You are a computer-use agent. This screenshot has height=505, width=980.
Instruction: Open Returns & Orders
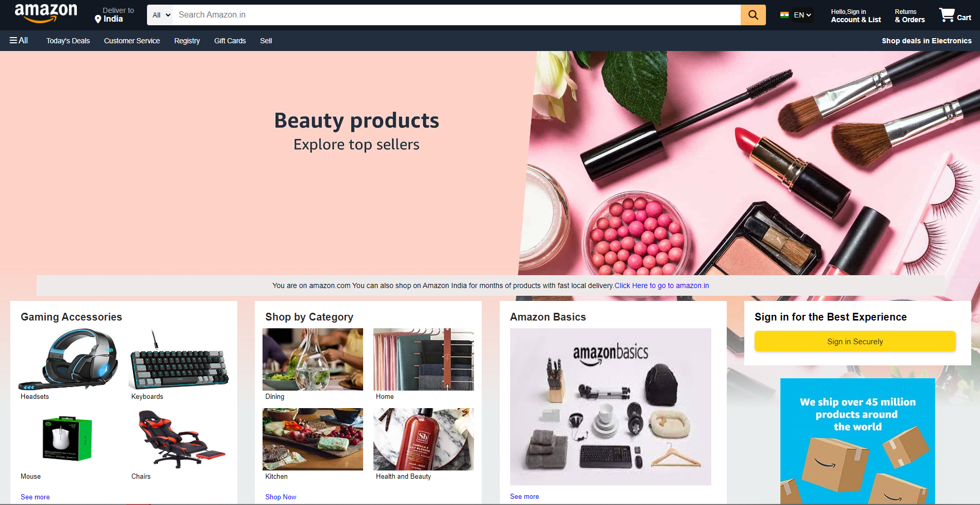tap(909, 15)
